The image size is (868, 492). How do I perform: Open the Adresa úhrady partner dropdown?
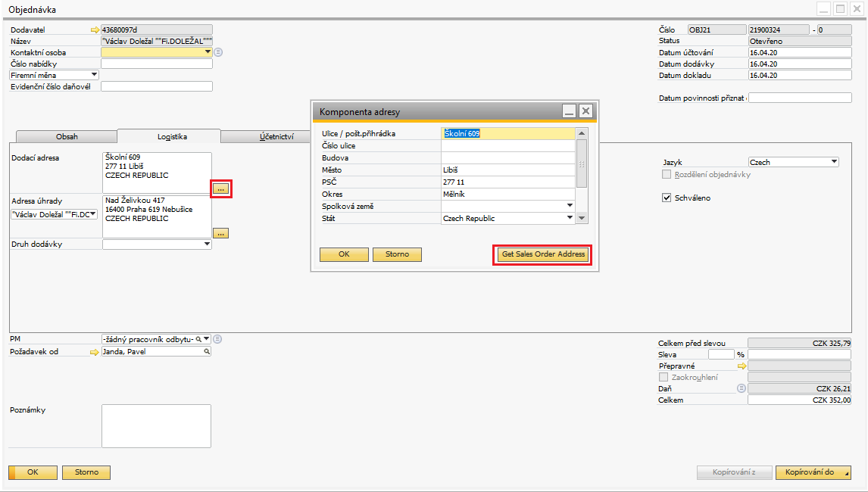coord(93,214)
